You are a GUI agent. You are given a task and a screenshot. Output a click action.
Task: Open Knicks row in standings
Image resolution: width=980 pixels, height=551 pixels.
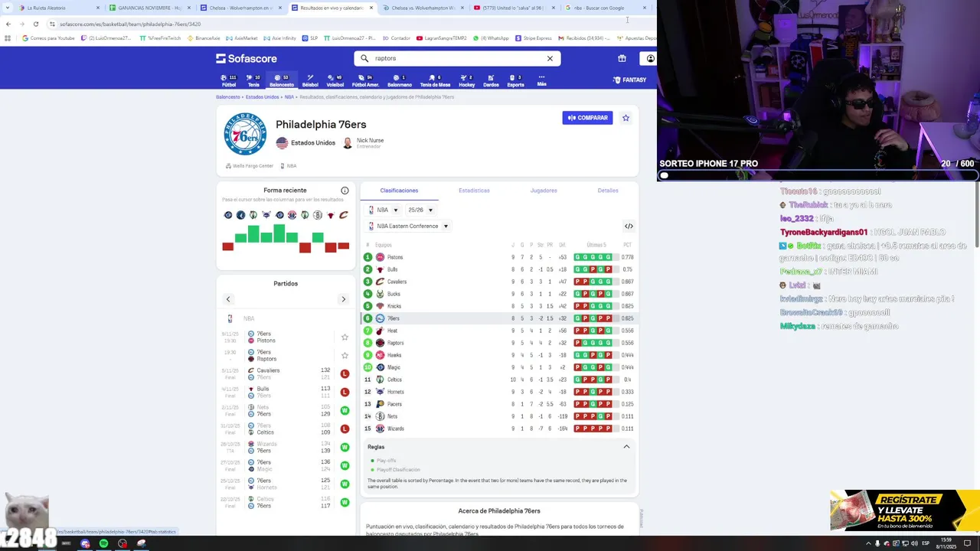click(499, 306)
